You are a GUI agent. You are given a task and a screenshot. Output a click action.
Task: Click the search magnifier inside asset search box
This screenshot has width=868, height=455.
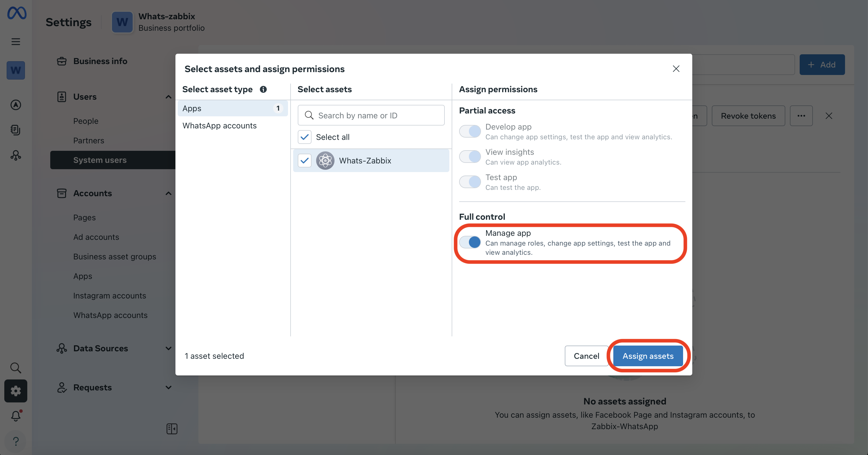tap(309, 115)
